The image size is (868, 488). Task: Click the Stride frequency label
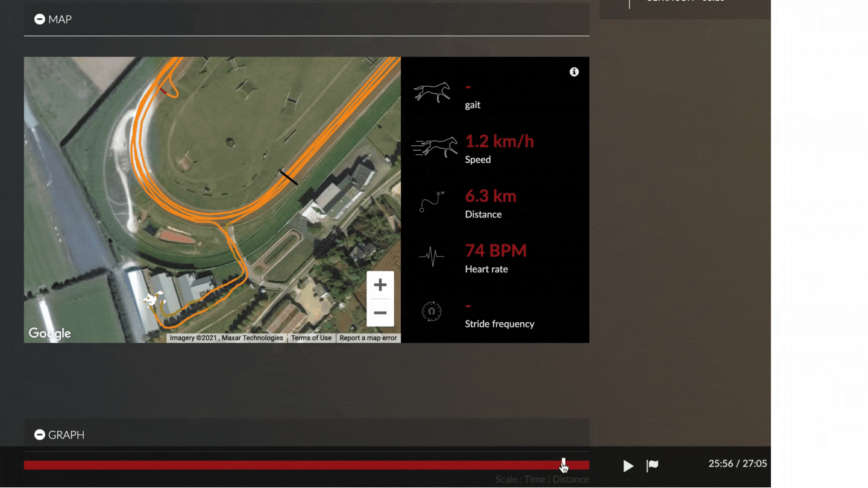tap(500, 324)
